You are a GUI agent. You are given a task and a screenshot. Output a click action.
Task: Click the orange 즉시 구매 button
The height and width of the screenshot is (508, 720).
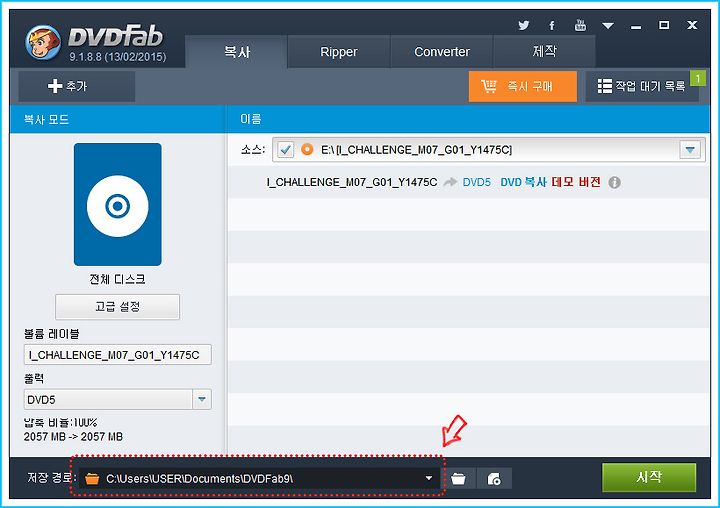(x=523, y=86)
